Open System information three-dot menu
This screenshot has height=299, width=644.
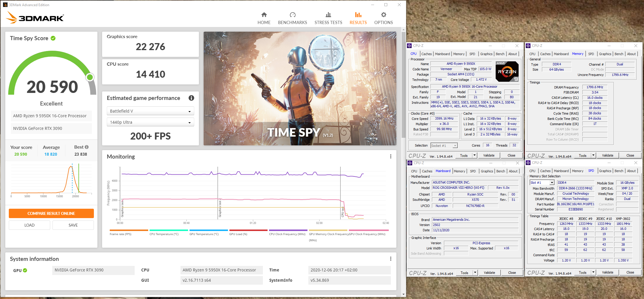[x=391, y=259]
